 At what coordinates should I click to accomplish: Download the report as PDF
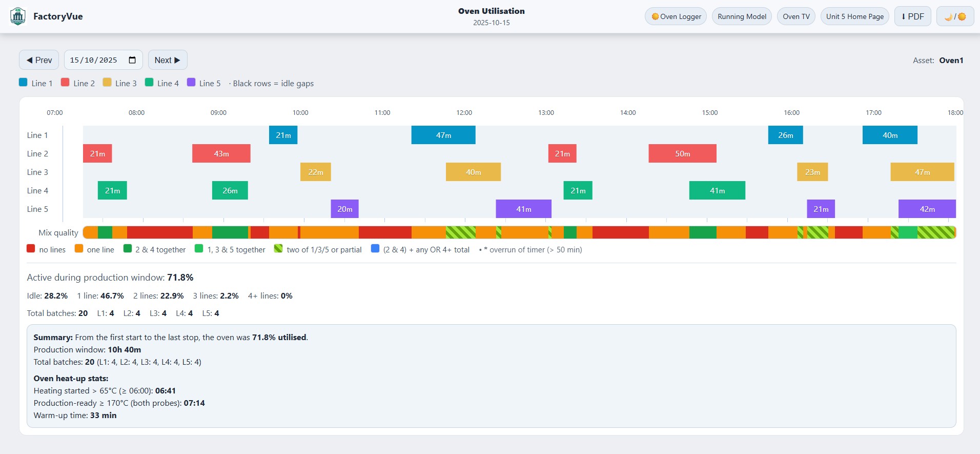click(912, 16)
